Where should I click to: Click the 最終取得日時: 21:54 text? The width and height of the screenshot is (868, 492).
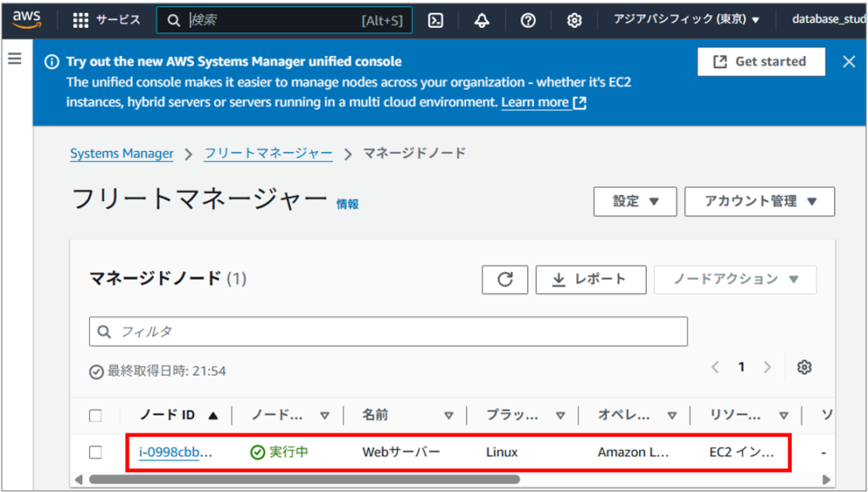click(x=167, y=372)
